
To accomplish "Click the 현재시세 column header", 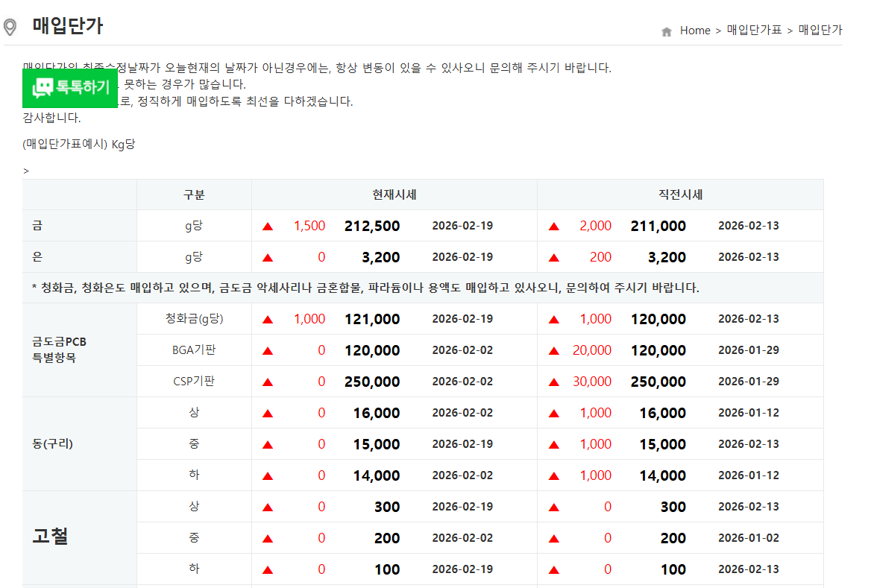I will coord(394,195).
